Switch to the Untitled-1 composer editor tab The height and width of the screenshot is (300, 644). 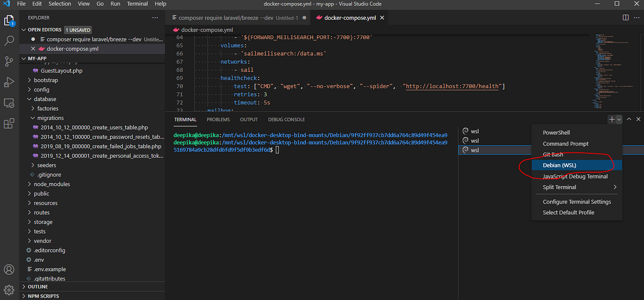(x=238, y=18)
